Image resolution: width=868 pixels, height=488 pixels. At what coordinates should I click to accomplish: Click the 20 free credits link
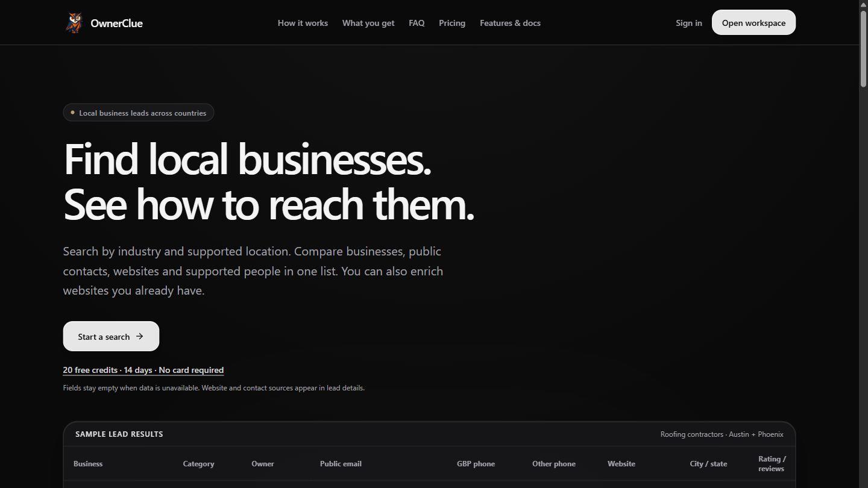pyautogui.click(x=143, y=370)
